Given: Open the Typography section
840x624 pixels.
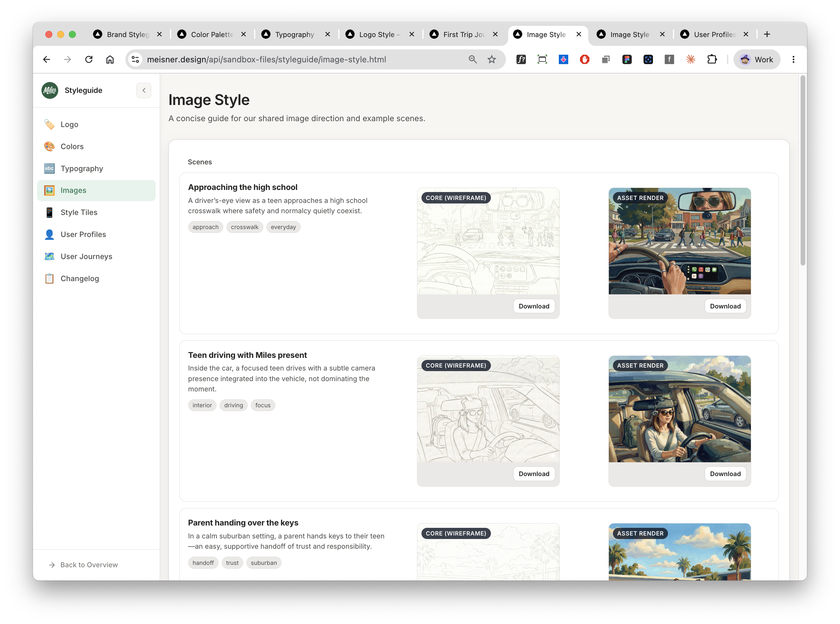Looking at the screenshot, I should pos(96,168).
